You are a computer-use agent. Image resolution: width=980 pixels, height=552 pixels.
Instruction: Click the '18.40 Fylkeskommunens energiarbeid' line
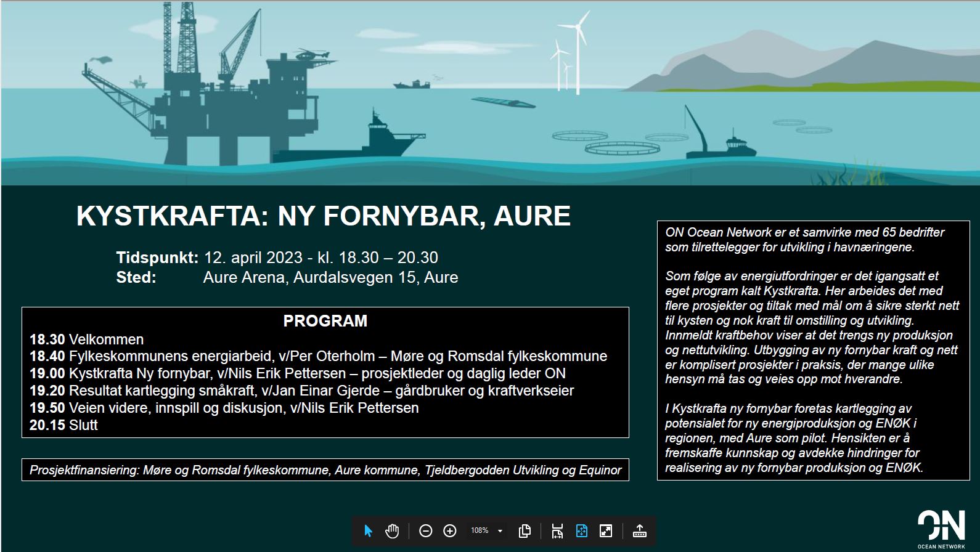pos(319,356)
